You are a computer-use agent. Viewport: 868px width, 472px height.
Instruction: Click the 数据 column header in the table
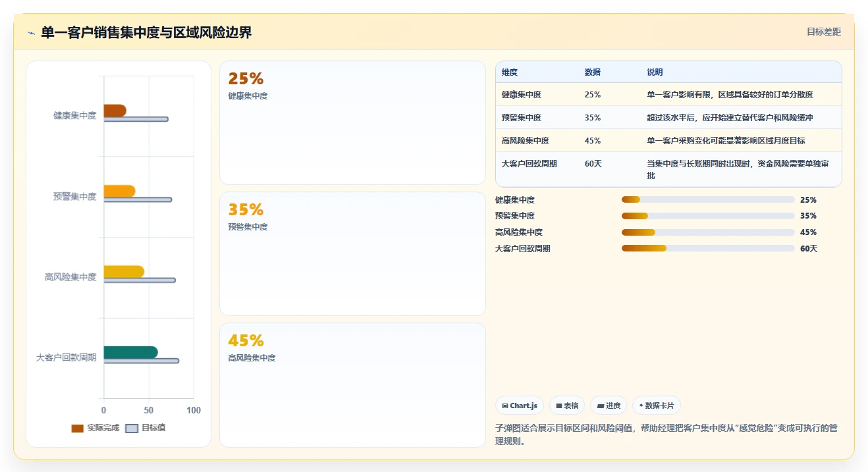(593, 72)
